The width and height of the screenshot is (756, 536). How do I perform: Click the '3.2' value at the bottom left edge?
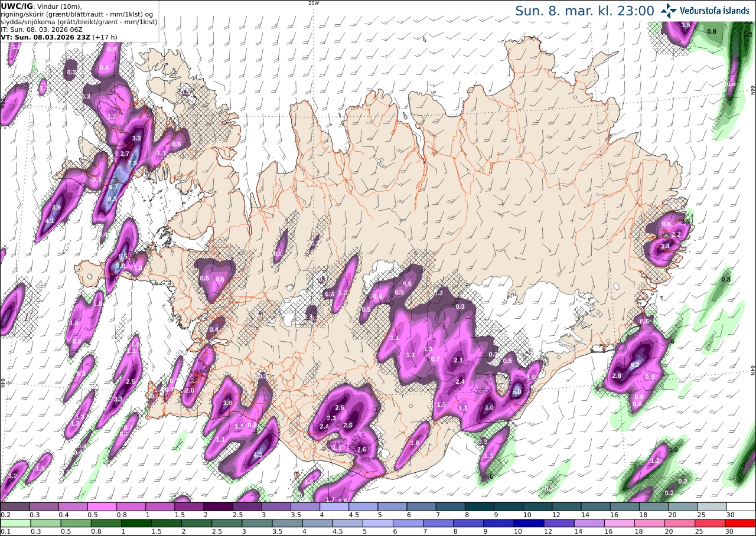pyautogui.click(x=12, y=476)
